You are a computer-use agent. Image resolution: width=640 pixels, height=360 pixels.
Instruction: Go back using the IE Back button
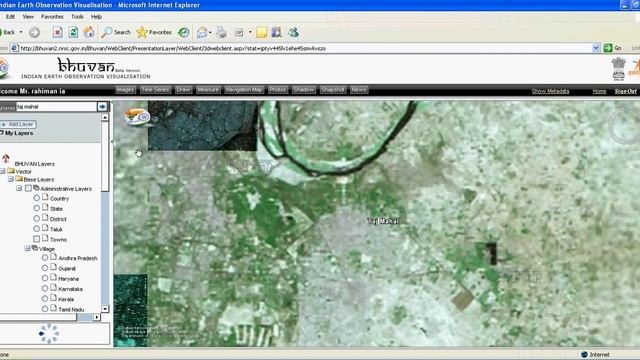pyautogui.click(x=7, y=32)
